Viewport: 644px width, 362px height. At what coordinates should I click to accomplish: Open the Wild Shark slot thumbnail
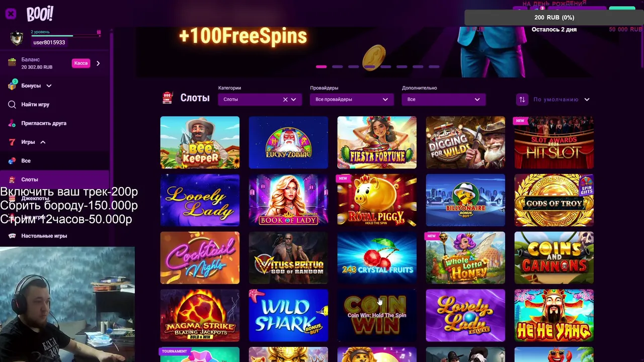[288, 315]
